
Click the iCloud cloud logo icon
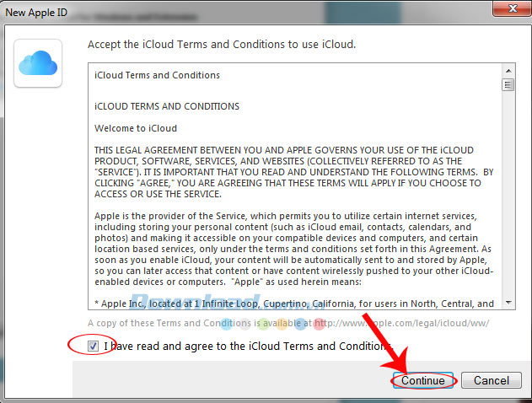(38, 63)
